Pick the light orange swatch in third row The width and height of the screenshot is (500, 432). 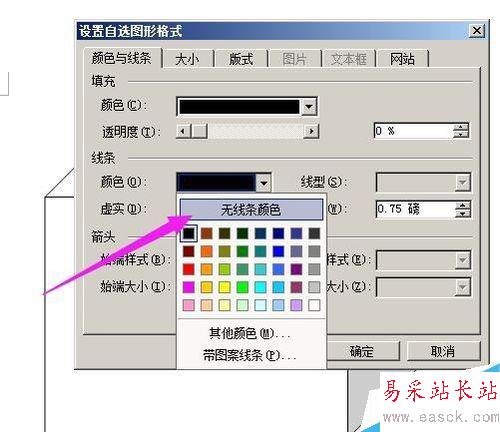tap(207, 269)
